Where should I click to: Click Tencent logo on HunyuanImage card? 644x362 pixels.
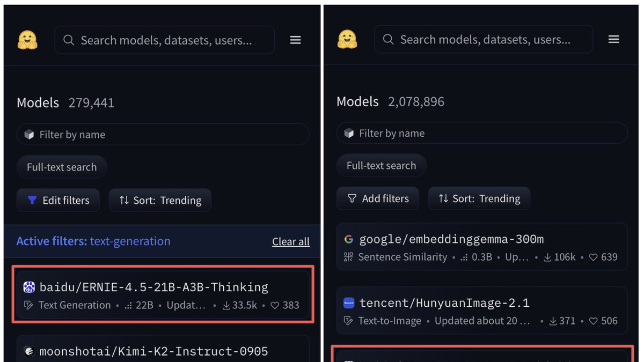(349, 304)
